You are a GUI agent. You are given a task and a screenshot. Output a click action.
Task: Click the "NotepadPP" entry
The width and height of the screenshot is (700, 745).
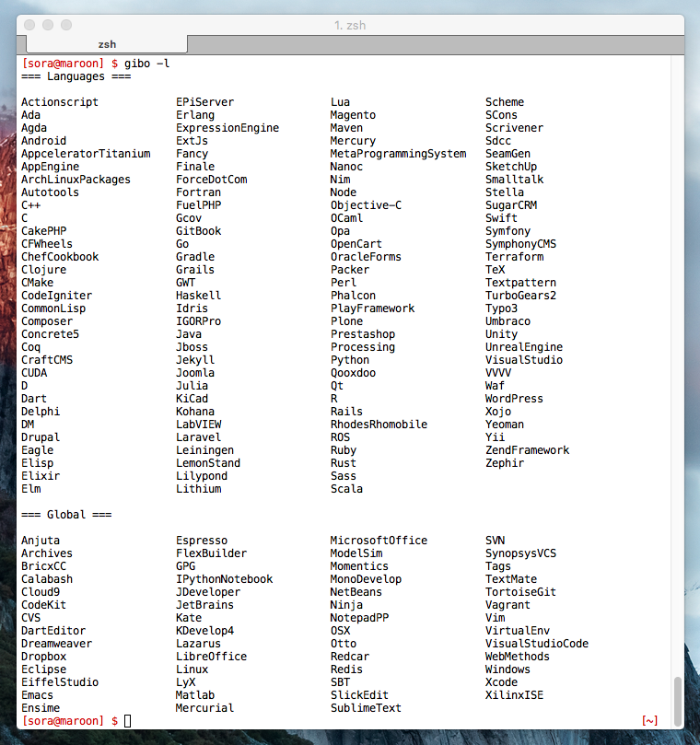pyautogui.click(x=360, y=618)
